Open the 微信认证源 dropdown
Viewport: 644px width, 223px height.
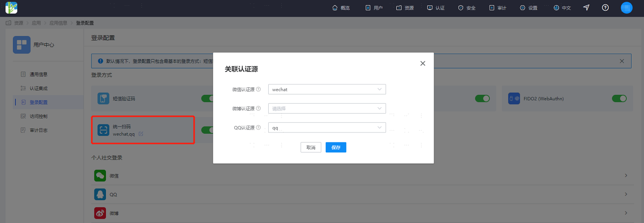click(327, 89)
